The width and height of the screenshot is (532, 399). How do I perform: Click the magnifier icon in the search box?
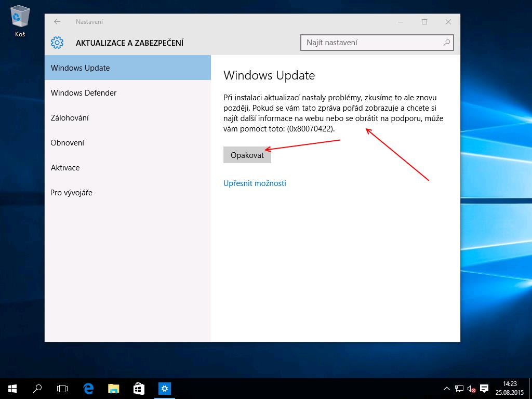446,43
